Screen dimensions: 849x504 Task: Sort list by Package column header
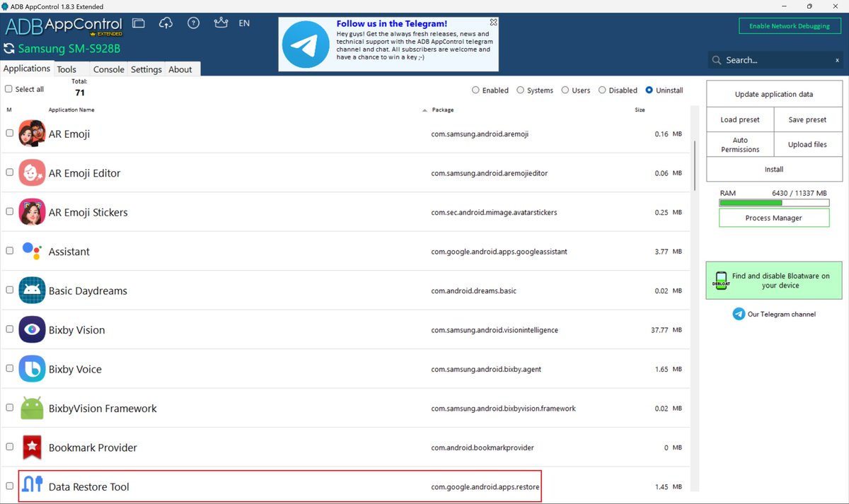coord(443,110)
